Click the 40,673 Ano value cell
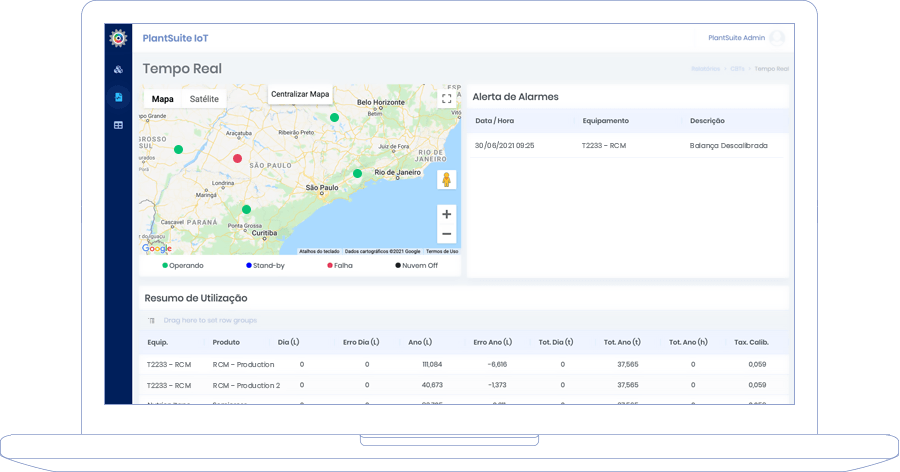Viewport: 900px width, 472px height. (432, 385)
